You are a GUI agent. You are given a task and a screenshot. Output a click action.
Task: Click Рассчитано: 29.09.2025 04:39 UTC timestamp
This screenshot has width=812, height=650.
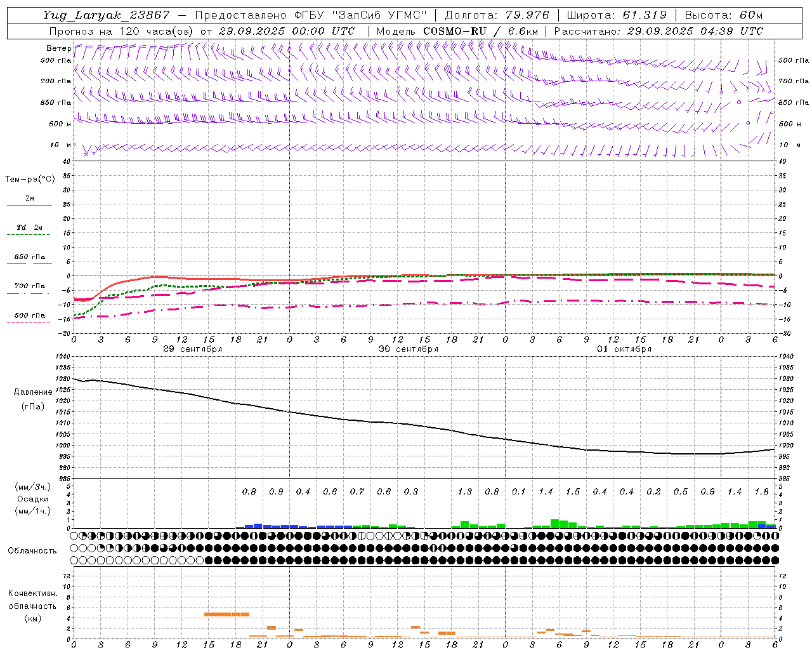(658, 31)
